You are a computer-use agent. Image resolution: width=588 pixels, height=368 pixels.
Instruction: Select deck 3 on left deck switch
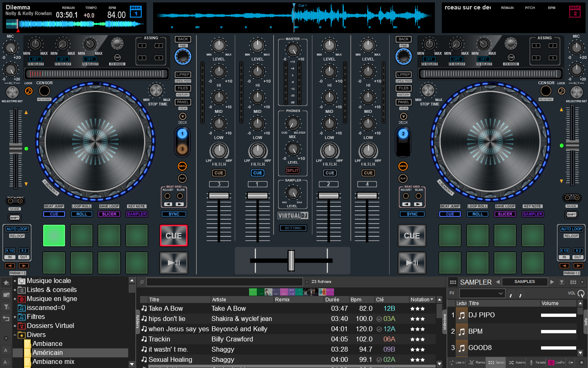coord(183,149)
